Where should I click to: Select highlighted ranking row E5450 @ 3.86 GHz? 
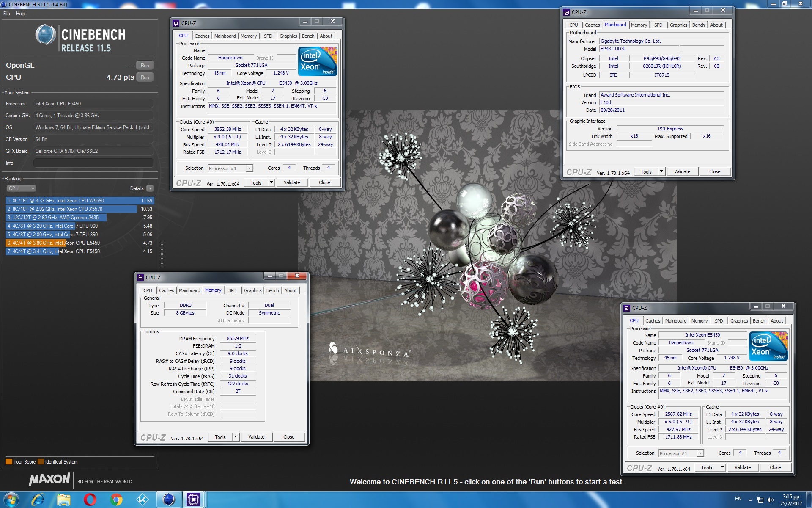click(80, 243)
